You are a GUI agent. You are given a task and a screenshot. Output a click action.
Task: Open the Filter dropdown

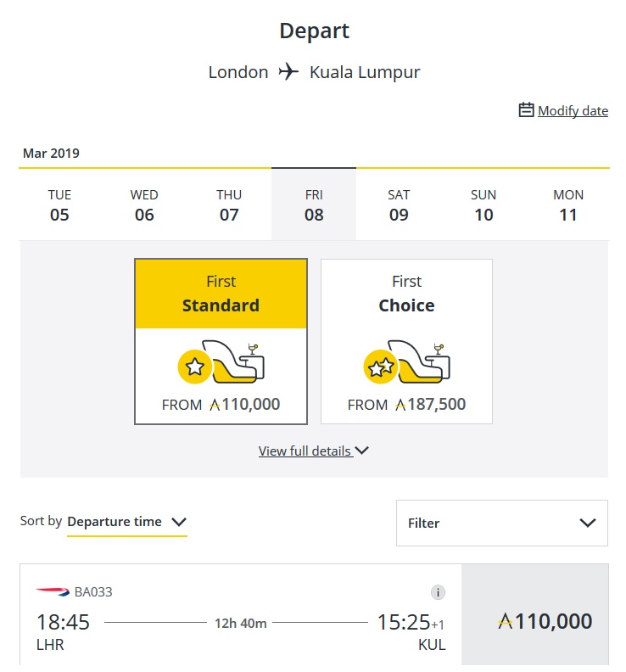pyautogui.click(x=501, y=523)
